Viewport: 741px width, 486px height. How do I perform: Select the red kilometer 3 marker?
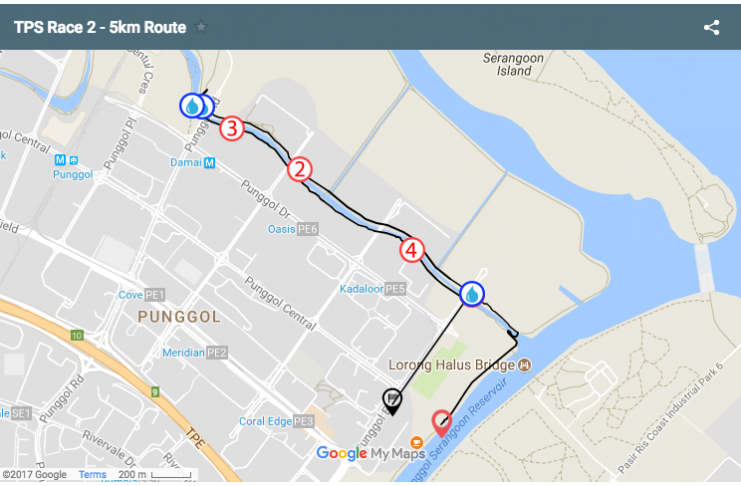point(232,128)
